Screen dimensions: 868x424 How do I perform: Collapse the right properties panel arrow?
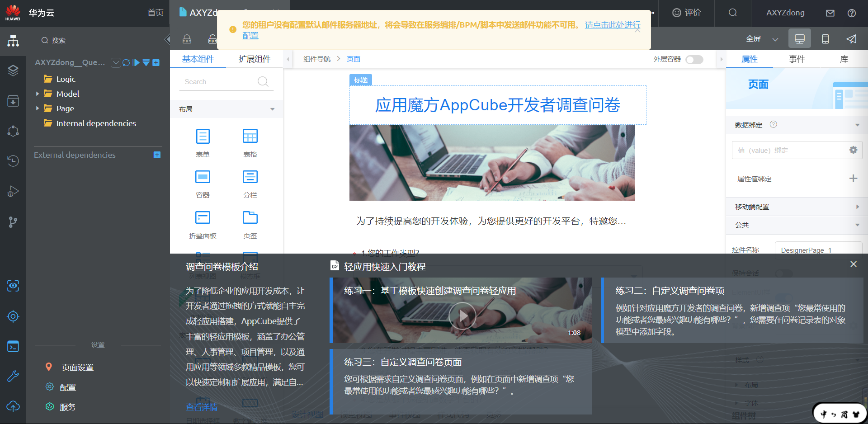point(721,59)
